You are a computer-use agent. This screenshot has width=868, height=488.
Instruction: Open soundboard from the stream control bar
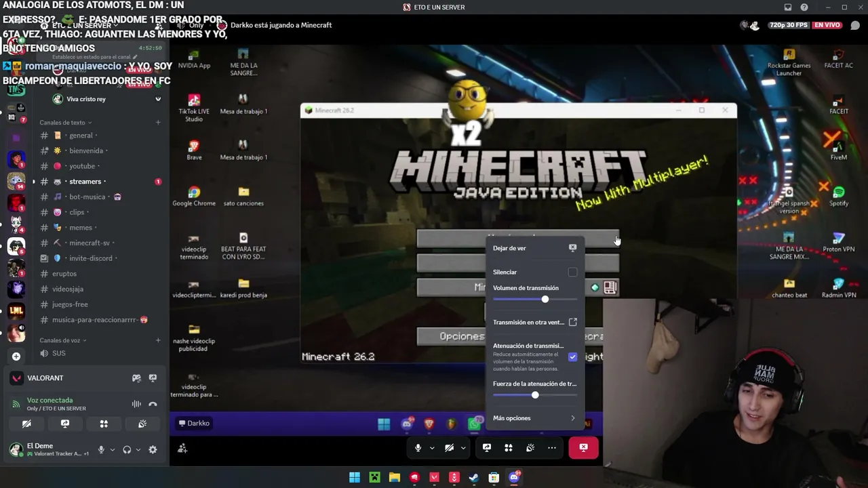coord(530,448)
